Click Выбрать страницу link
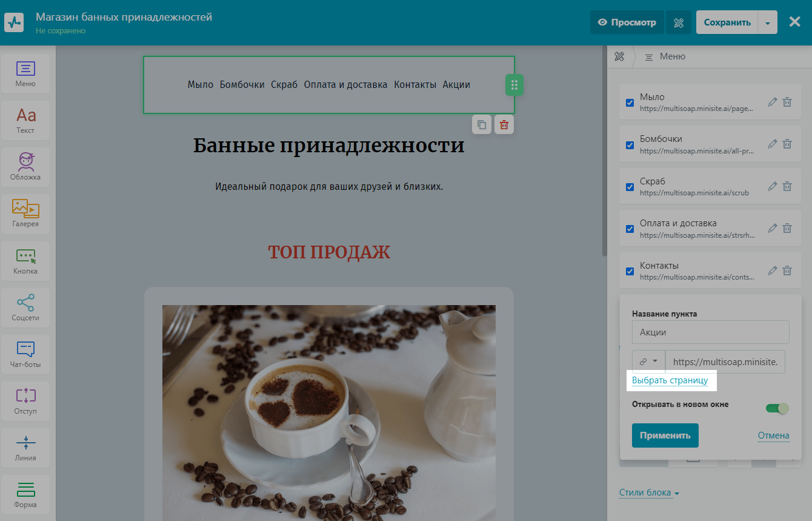This screenshot has height=521, width=812. 670,380
